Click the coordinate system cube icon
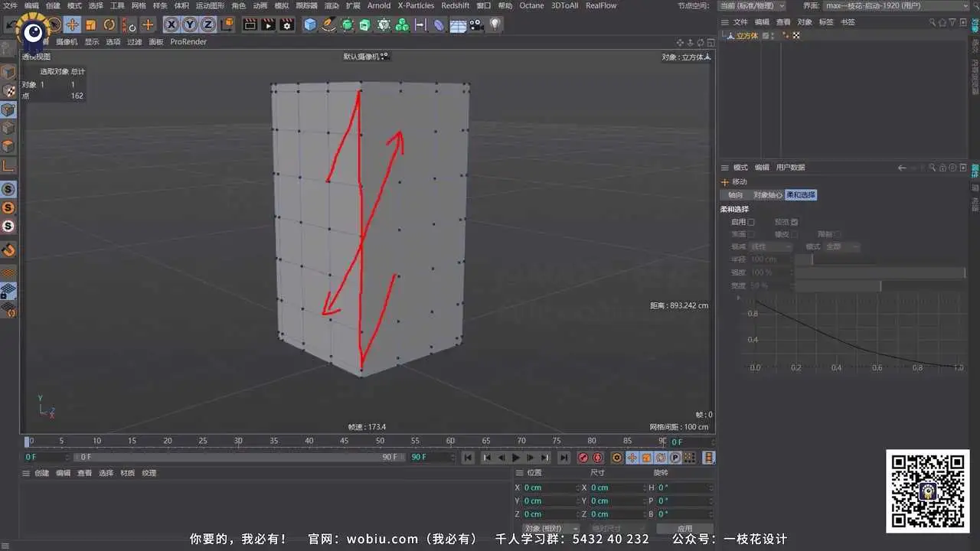Screen dimensions: 980x551 click(227, 24)
